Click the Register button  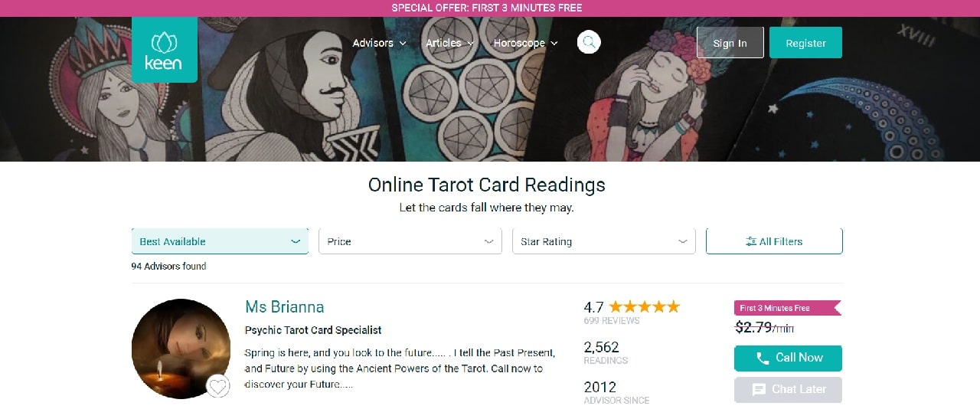point(805,43)
